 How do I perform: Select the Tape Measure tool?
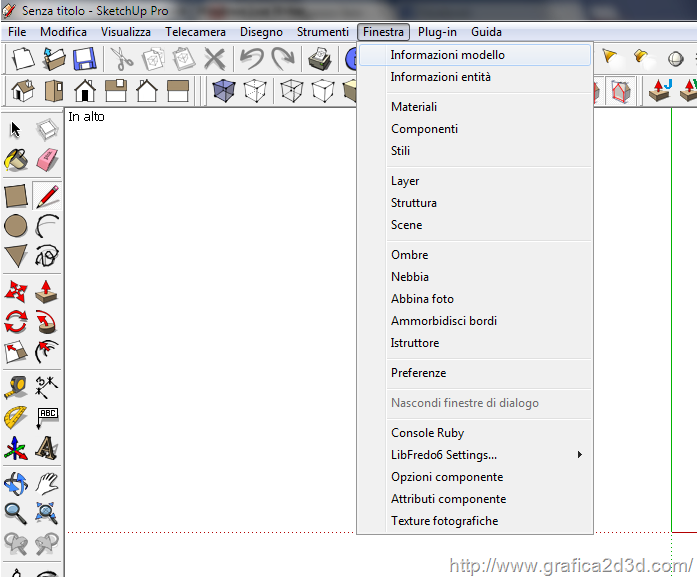click(x=16, y=386)
